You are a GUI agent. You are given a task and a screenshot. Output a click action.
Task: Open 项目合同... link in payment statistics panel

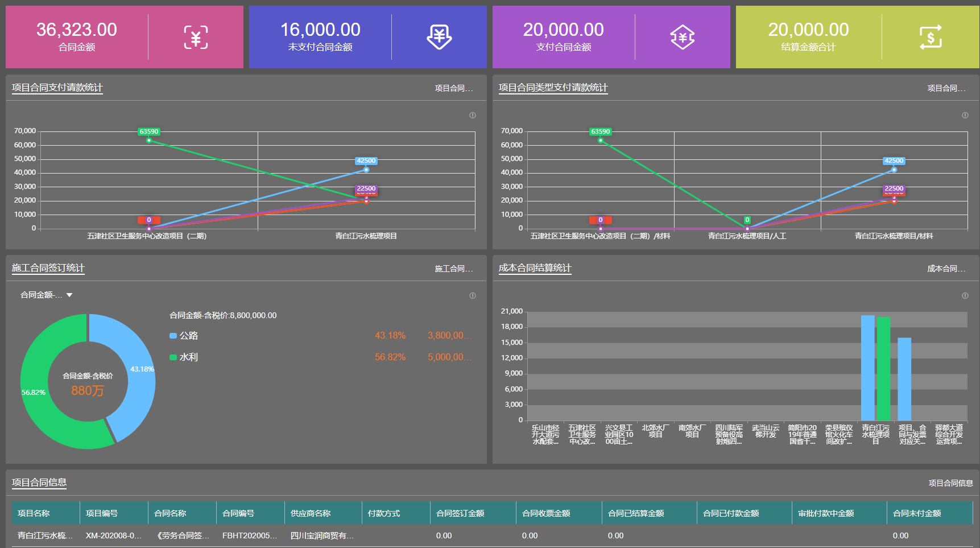click(x=453, y=88)
